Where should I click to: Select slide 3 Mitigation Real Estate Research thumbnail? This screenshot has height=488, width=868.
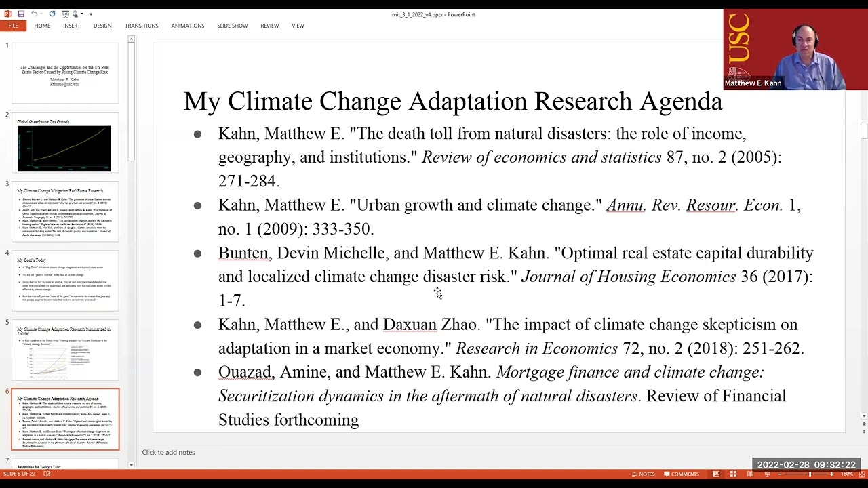[64, 211]
